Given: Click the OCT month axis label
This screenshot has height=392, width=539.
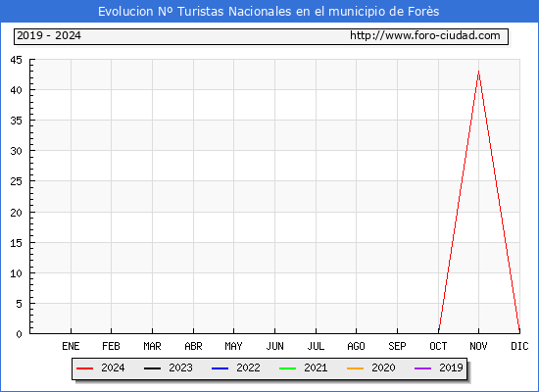Looking at the screenshot, I should (x=438, y=346).
